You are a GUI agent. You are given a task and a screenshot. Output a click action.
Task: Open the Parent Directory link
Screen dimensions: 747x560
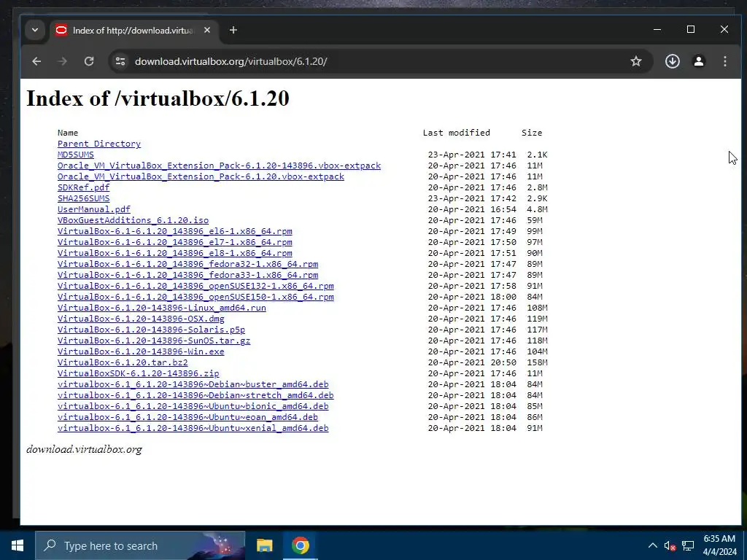[99, 144]
